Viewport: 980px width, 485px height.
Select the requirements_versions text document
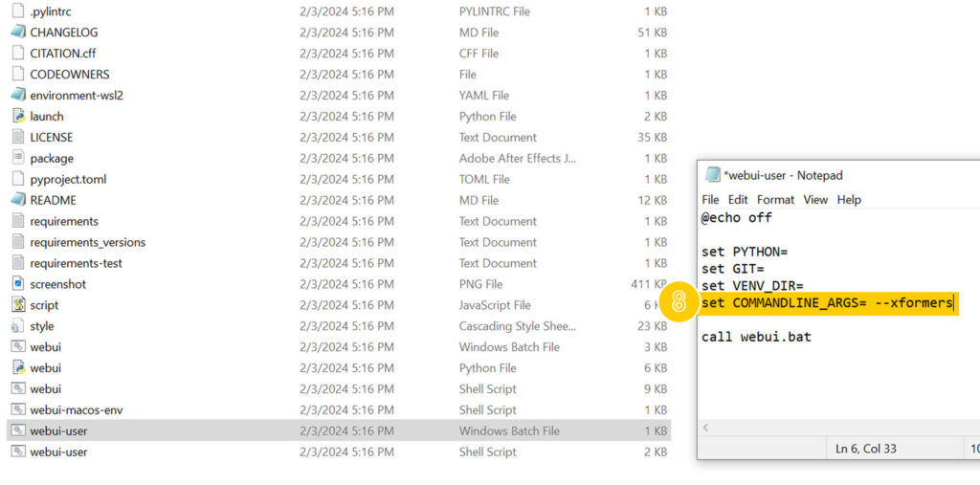[x=87, y=242]
